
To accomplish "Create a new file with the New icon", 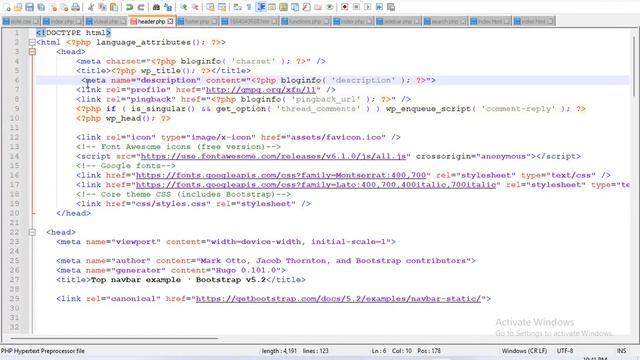I will coord(7,7).
